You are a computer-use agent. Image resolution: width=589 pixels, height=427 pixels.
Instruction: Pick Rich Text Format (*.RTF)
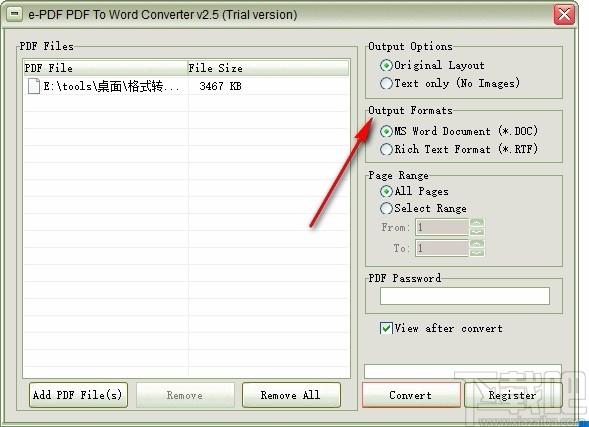tap(459, 149)
